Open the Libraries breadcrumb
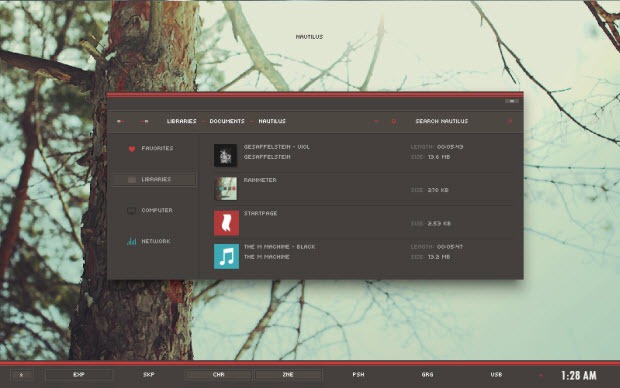 181,121
